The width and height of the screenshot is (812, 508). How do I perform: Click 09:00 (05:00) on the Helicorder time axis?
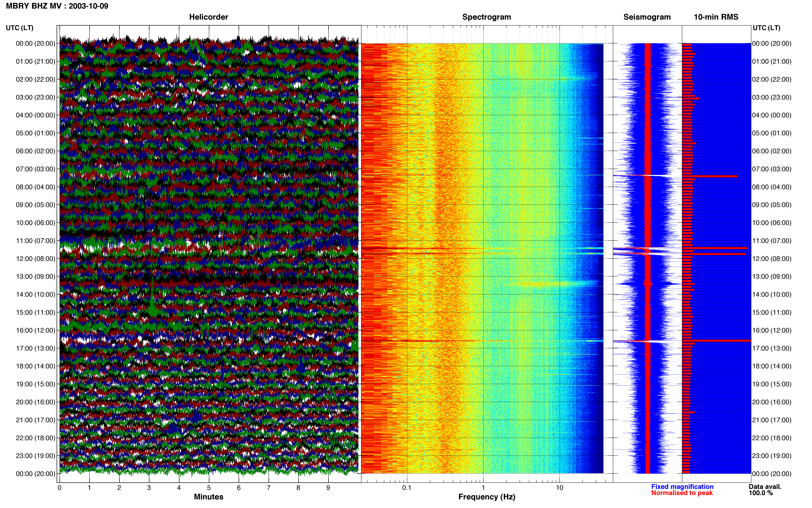tap(36, 205)
